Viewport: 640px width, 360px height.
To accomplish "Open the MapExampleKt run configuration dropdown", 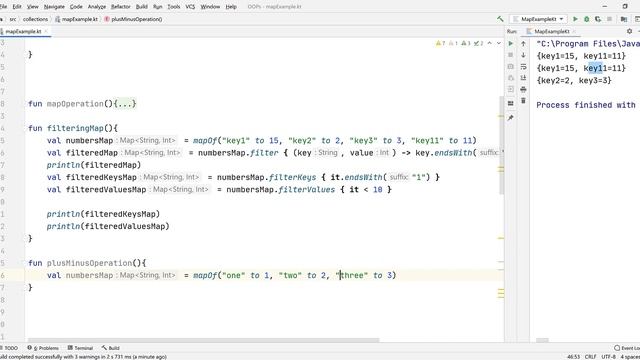I will (539, 19).
